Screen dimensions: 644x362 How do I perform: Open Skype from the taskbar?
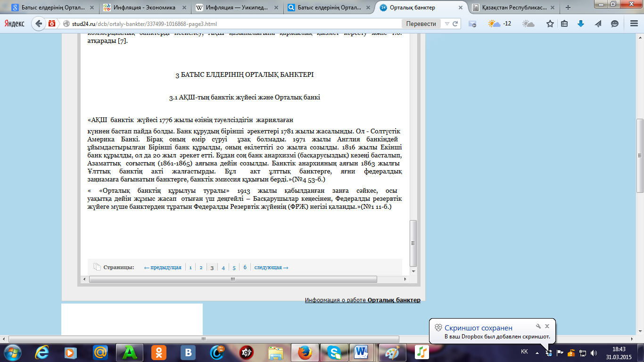click(334, 352)
